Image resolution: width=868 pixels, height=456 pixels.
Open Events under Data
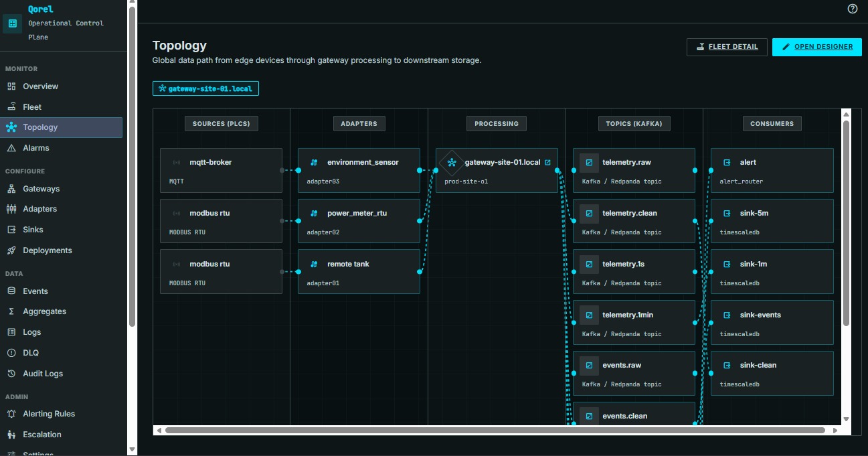coord(61,291)
